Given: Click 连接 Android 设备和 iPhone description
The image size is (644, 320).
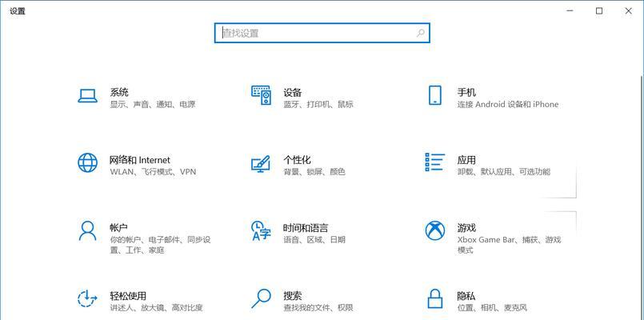Looking at the screenshot, I should [x=508, y=104].
